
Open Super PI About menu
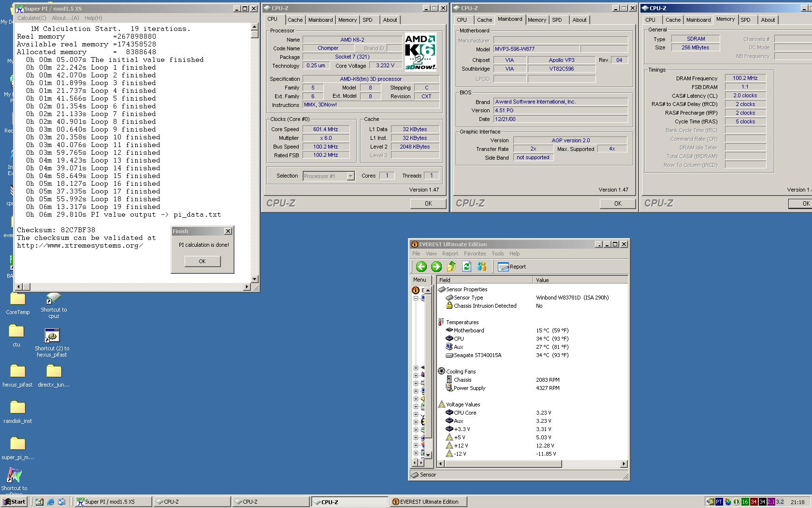[x=65, y=18]
